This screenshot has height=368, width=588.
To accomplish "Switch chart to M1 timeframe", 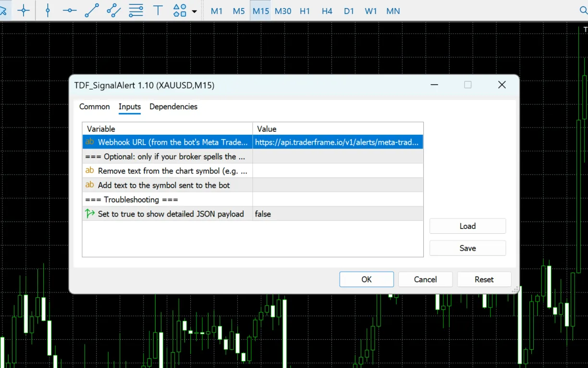I will point(217,11).
